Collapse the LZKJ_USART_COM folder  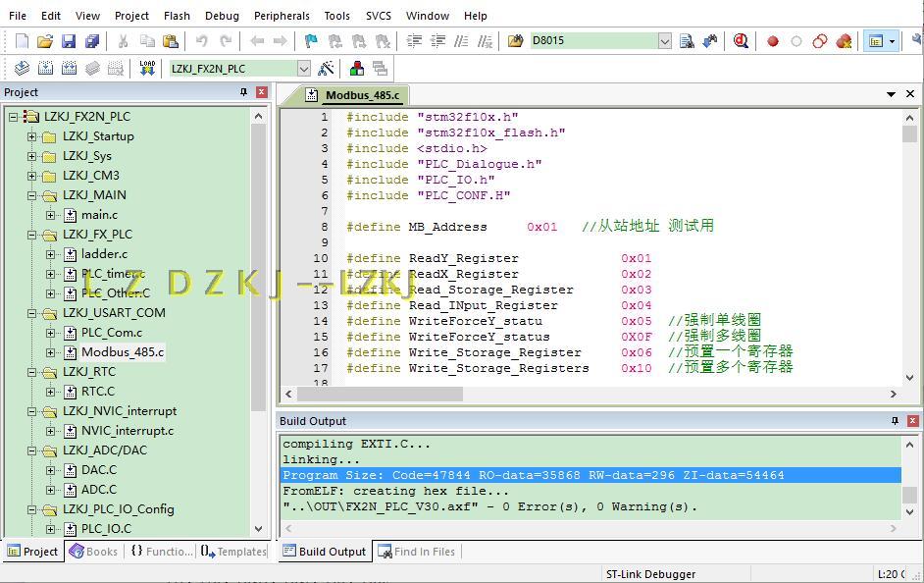31,314
